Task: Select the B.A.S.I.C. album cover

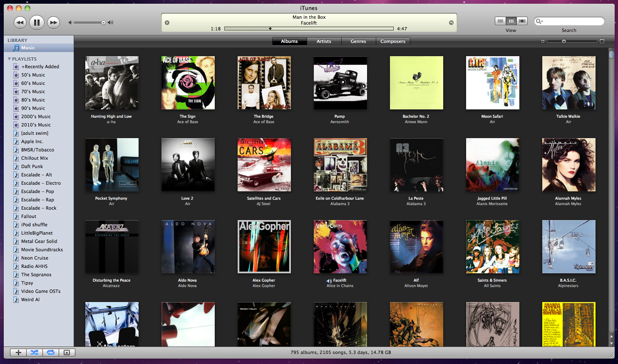Action: tap(568, 247)
